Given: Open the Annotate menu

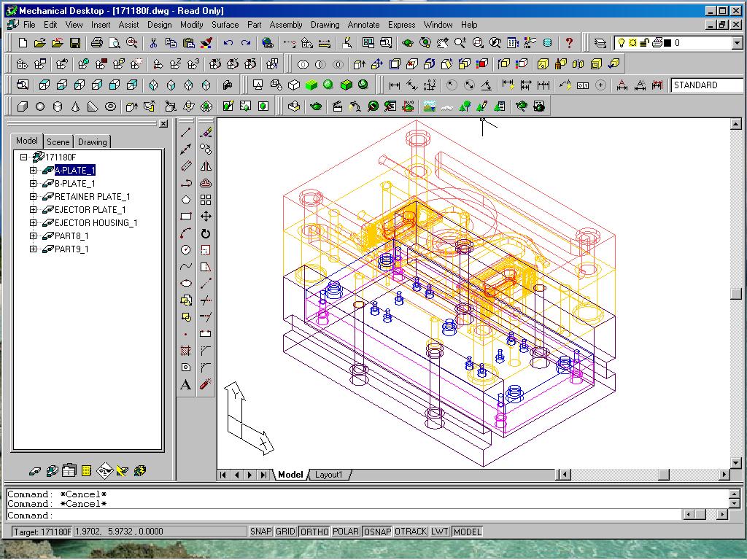Looking at the screenshot, I should pyautogui.click(x=363, y=25).
